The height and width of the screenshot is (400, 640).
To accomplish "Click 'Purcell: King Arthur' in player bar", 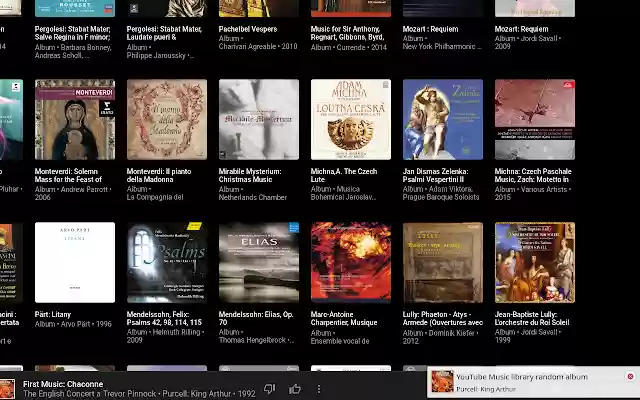I will (197, 394).
